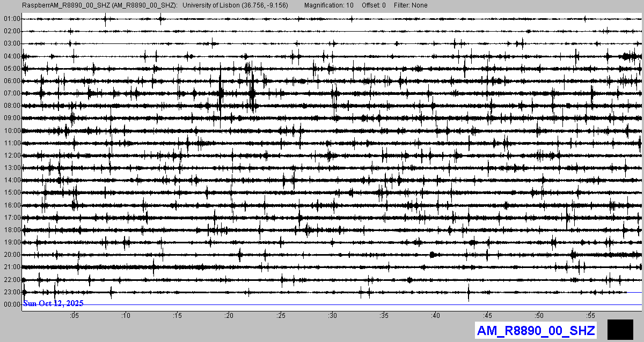Select the 12:00 hour trace label
The height and width of the screenshot is (342, 644).
pyautogui.click(x=11, y=155)
